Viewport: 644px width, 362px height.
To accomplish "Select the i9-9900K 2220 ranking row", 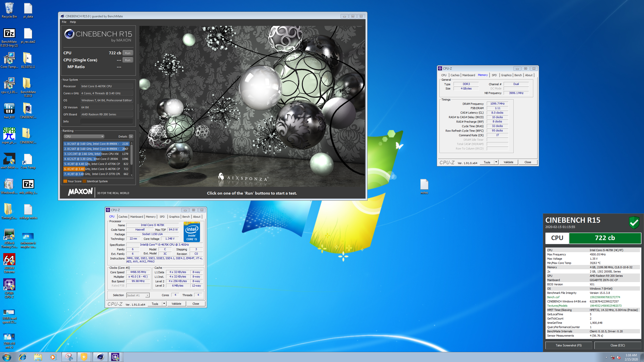I will 96,144.
